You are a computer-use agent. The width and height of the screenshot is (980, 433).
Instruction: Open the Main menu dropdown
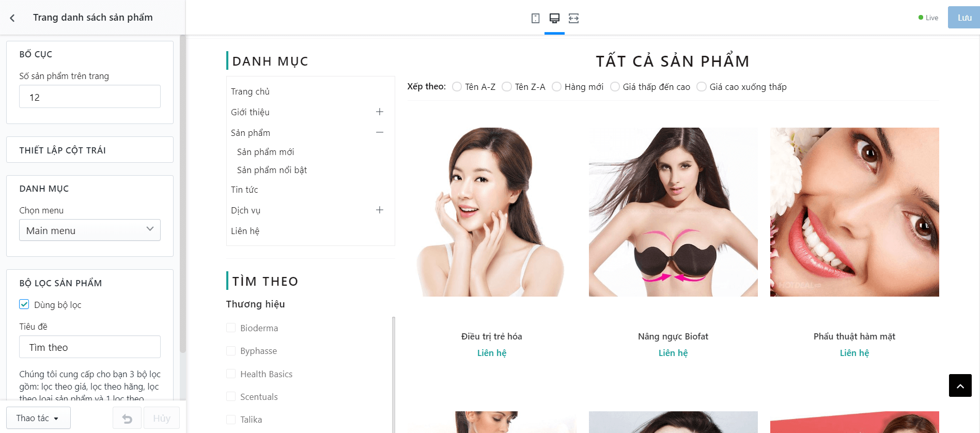[90, 230]
